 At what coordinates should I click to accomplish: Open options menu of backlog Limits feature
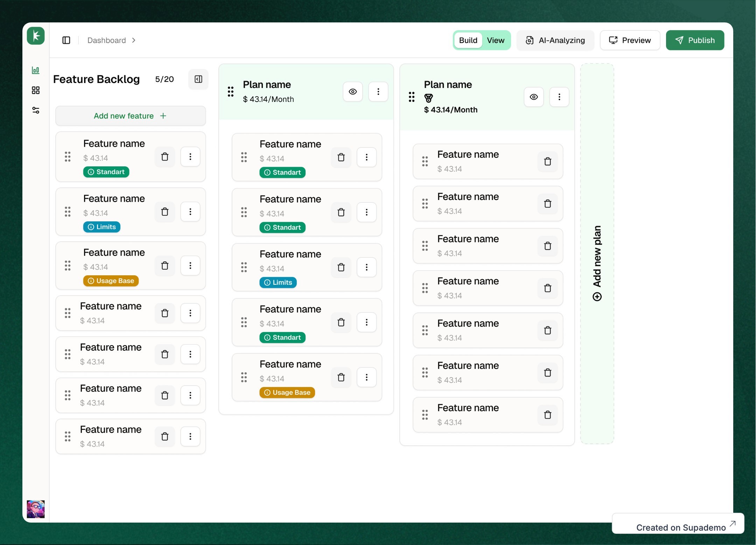(x=190, y=212)
